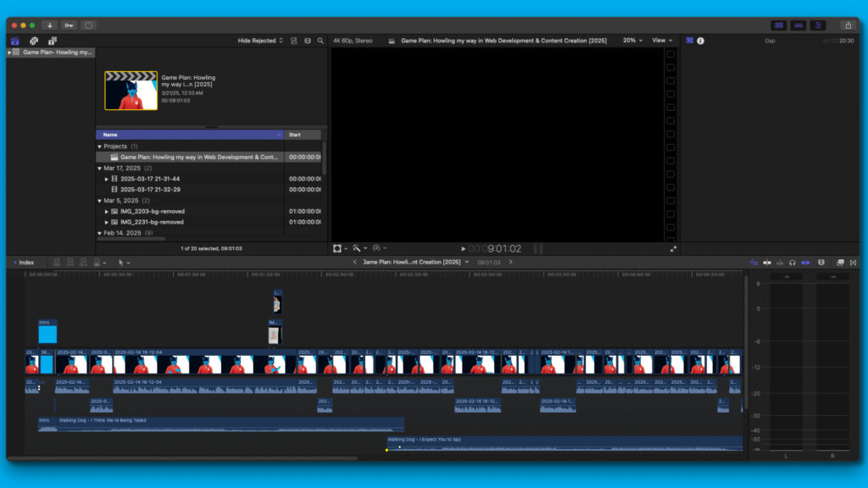The height and width of the screenshot is (488, 868).
Task: Go forward in timeline history
Action: tap(511, 263)
